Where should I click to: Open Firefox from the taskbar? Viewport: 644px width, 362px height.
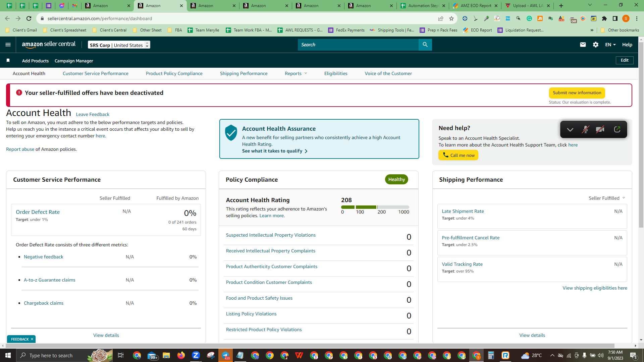click(x=181, y=355)
